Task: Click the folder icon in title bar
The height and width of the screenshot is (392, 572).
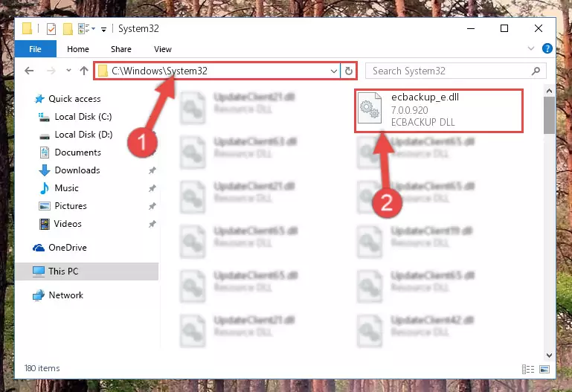Action: (28, 28)
